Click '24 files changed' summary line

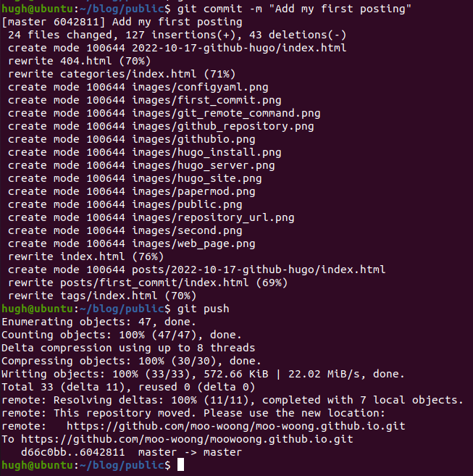177,35
